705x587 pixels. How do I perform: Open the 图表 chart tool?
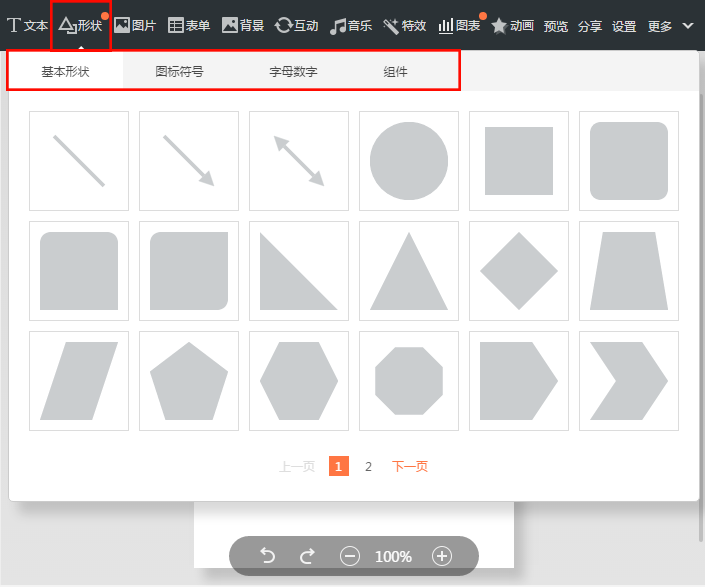pyautogui.click(x=460, y=26)
